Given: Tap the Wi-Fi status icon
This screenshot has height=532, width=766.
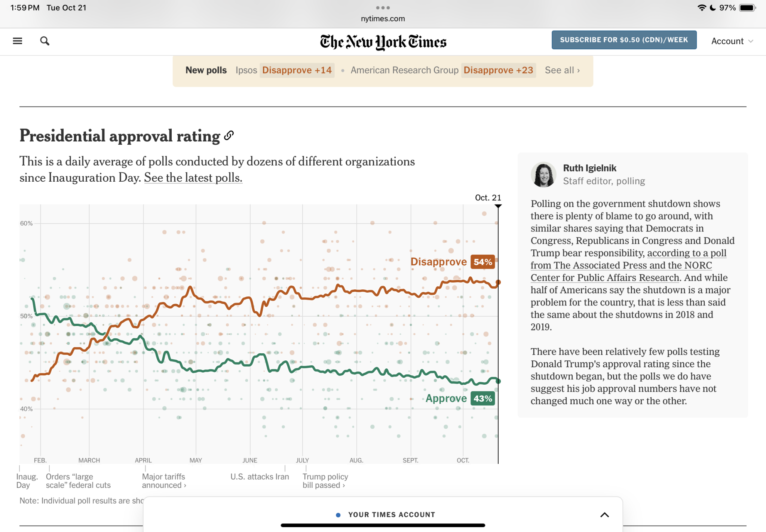Looking at the screenshot, I should click(x=702, y=8).
